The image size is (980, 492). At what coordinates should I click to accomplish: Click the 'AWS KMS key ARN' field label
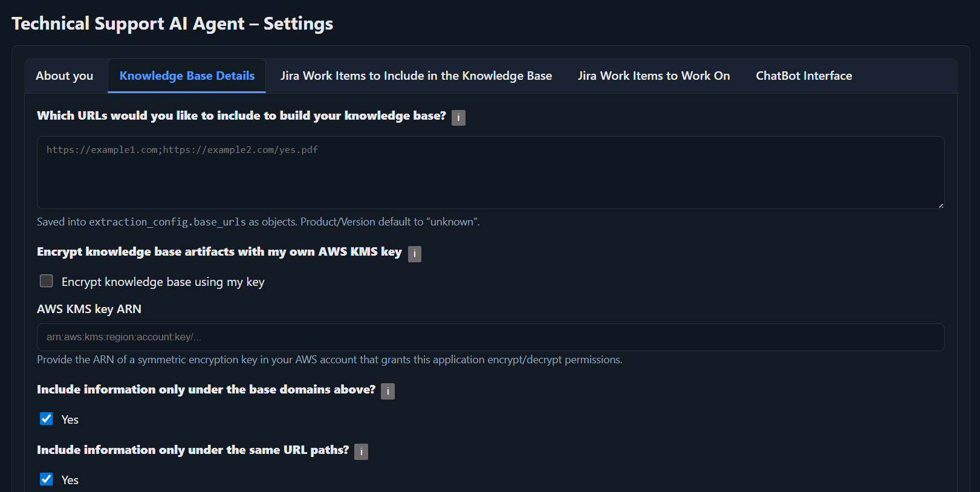point(89,309)
